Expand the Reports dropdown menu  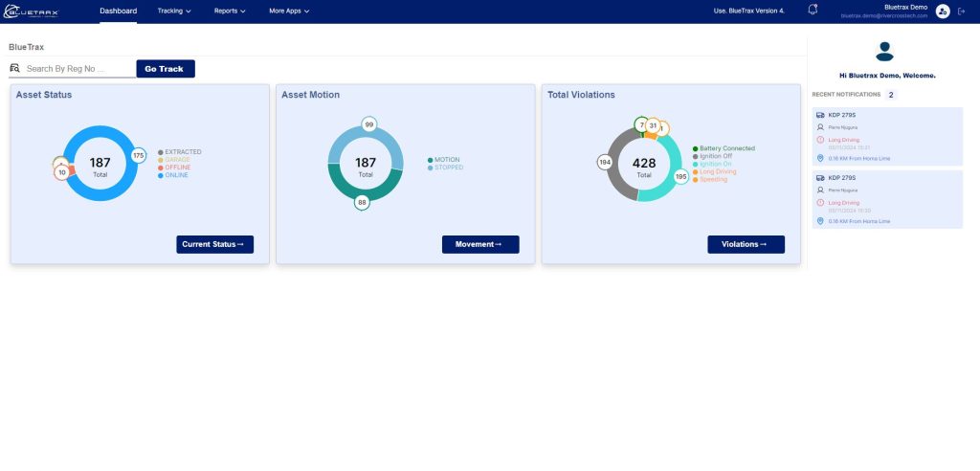230,11
